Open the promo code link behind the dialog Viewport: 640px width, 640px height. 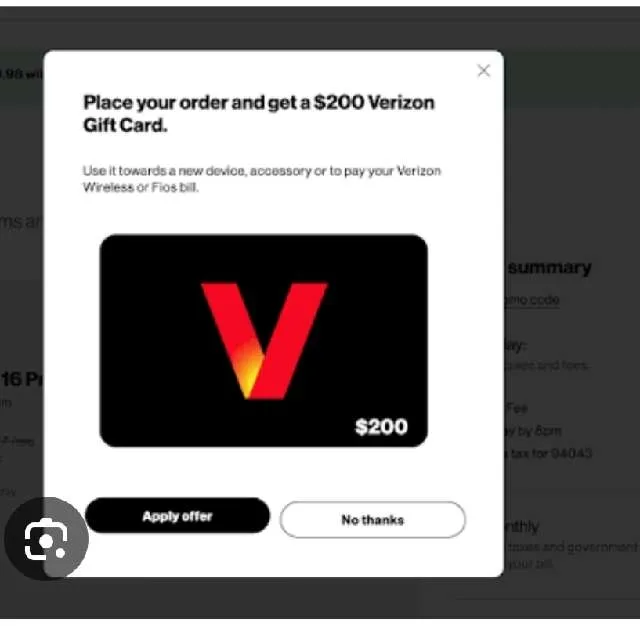pos(532,300)
